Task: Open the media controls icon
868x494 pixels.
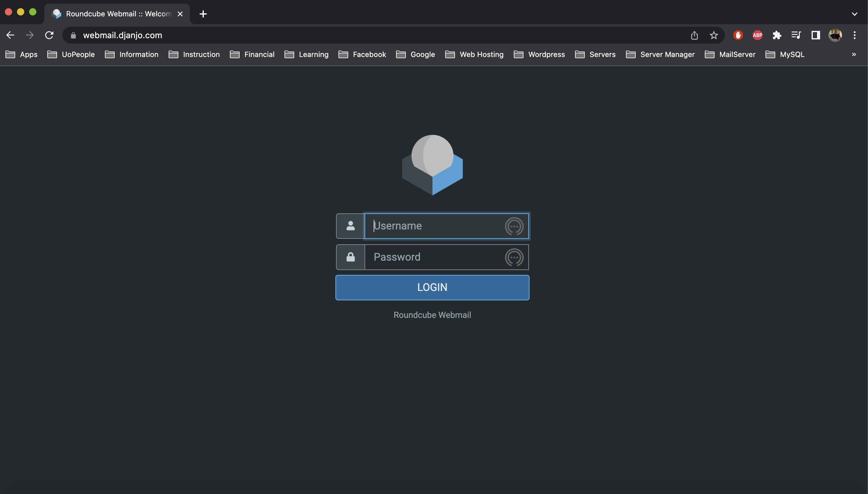Action: pyautogui.click(x=796, y=35)
